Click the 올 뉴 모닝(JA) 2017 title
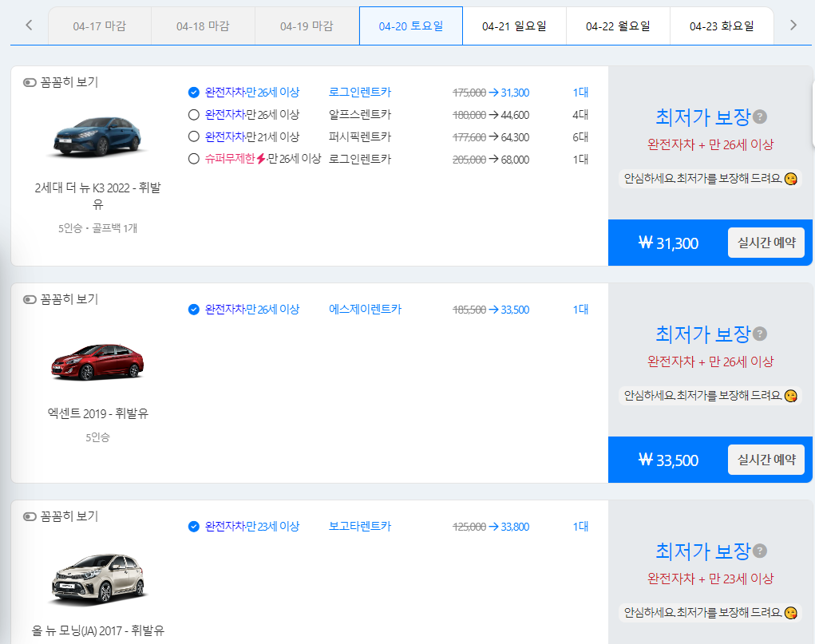Image resolution: width=815 pixels, height=644 pixels. click(97, 631)
